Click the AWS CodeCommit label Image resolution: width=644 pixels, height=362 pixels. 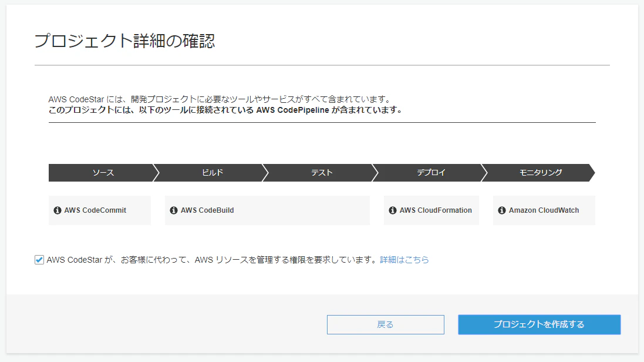pyautogui.click(x=95, y=210)
